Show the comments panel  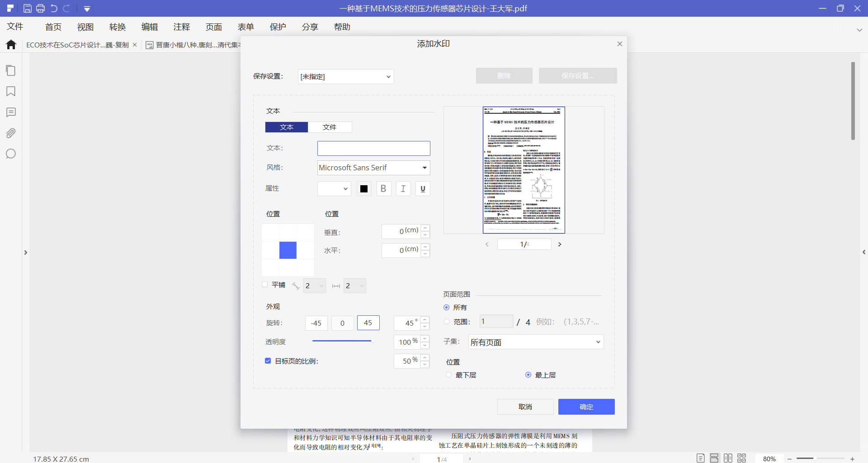(x=11, y=112)
